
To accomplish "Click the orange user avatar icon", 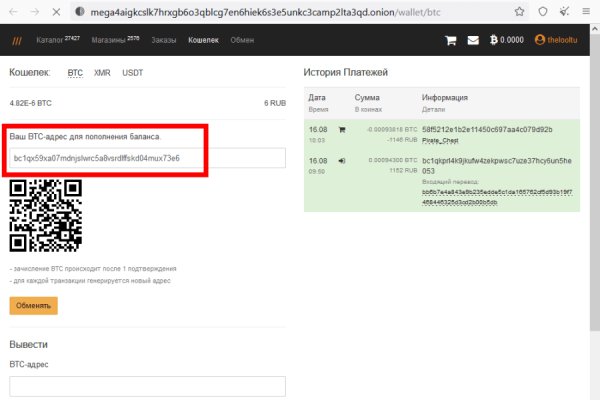I will (x=540, y=41).
